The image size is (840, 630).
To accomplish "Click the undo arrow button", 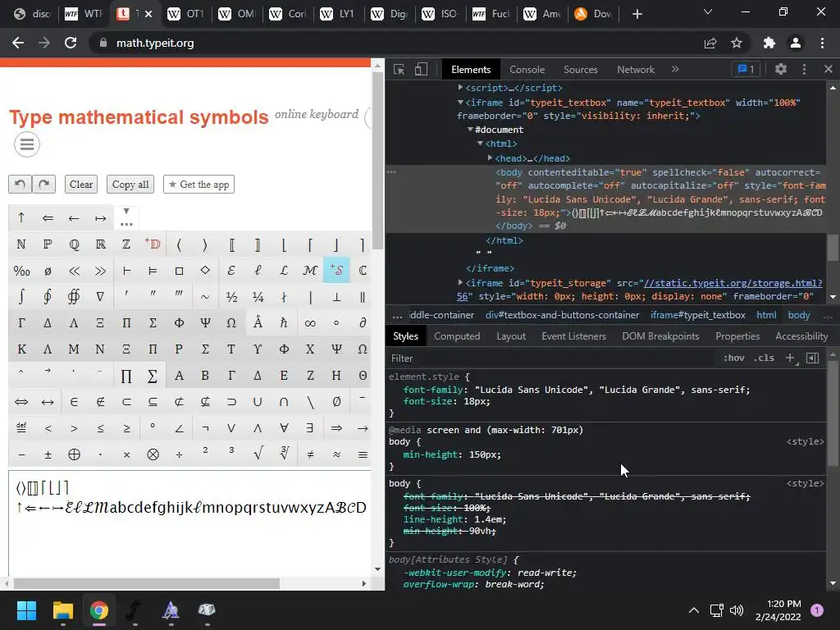I will tap(20, 185).
